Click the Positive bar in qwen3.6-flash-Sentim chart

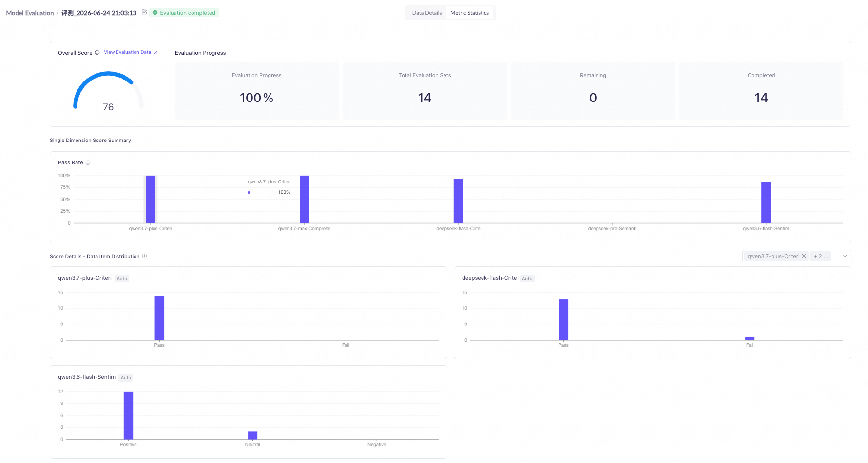(x=128, y=415)
